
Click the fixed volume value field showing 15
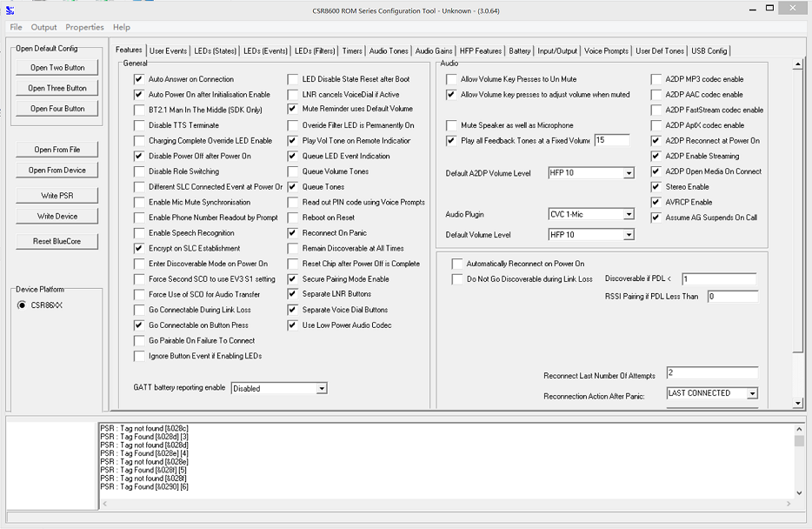coord(612,140)
